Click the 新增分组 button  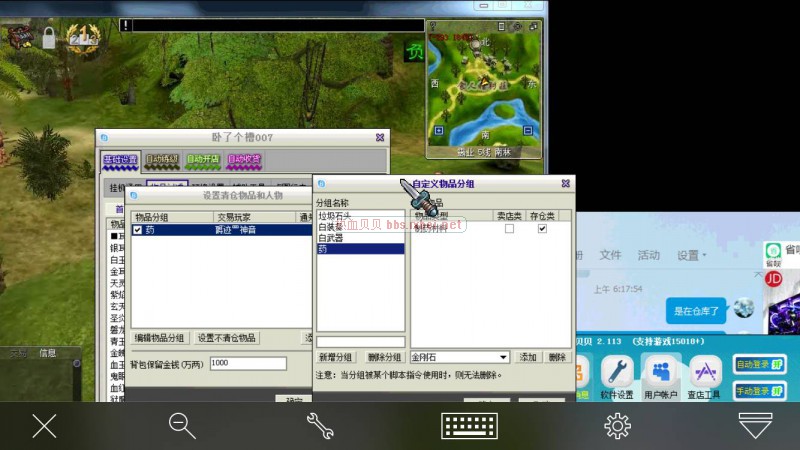click(336, 357)
